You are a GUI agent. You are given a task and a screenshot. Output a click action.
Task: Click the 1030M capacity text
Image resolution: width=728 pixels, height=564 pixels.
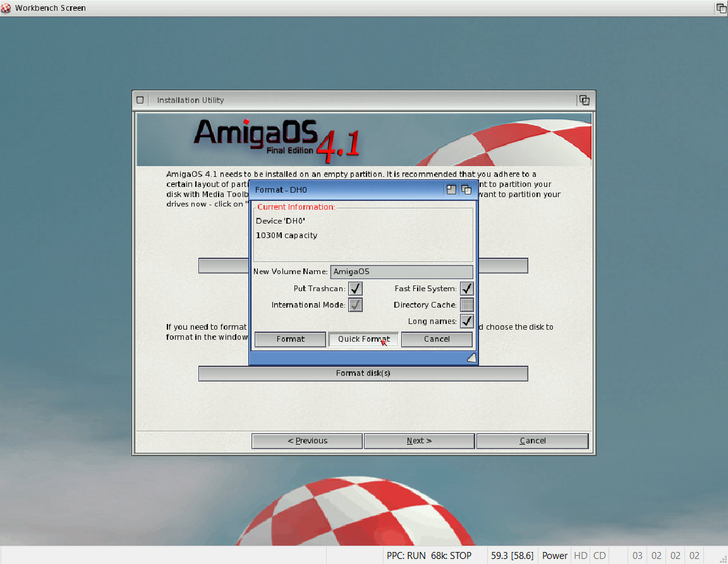click(x=286, y=236)
